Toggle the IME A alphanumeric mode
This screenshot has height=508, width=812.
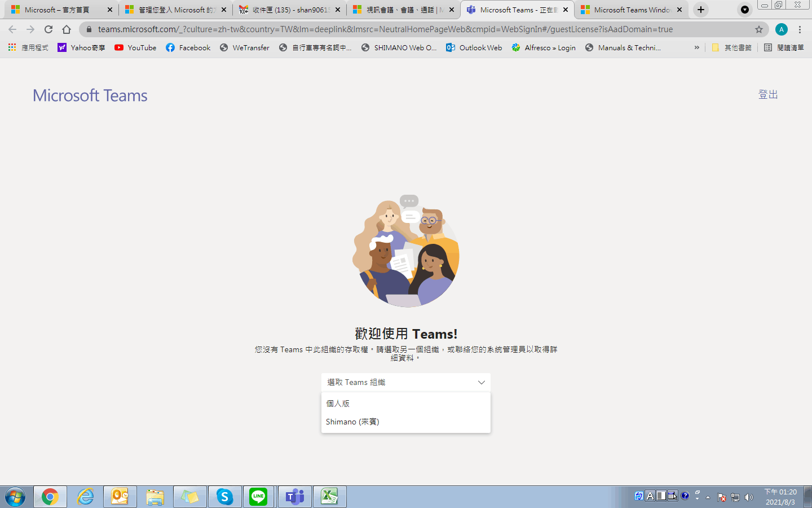click(x=650, y=496)
